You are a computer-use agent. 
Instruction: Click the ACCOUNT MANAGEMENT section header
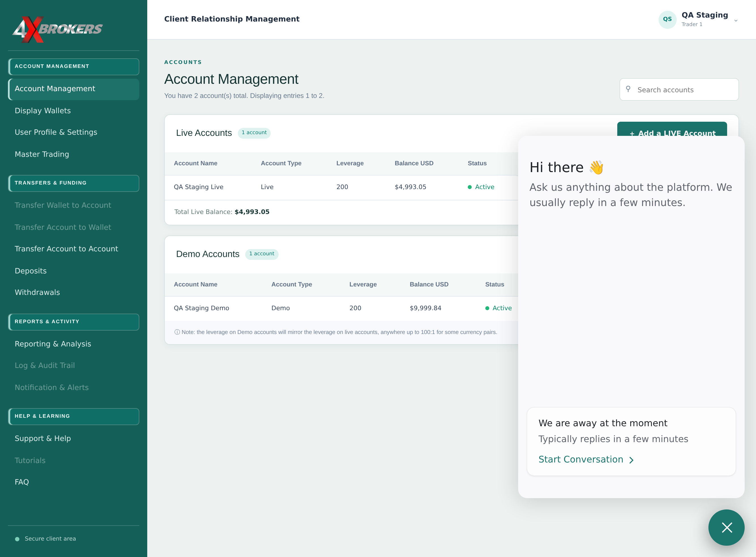74,67
